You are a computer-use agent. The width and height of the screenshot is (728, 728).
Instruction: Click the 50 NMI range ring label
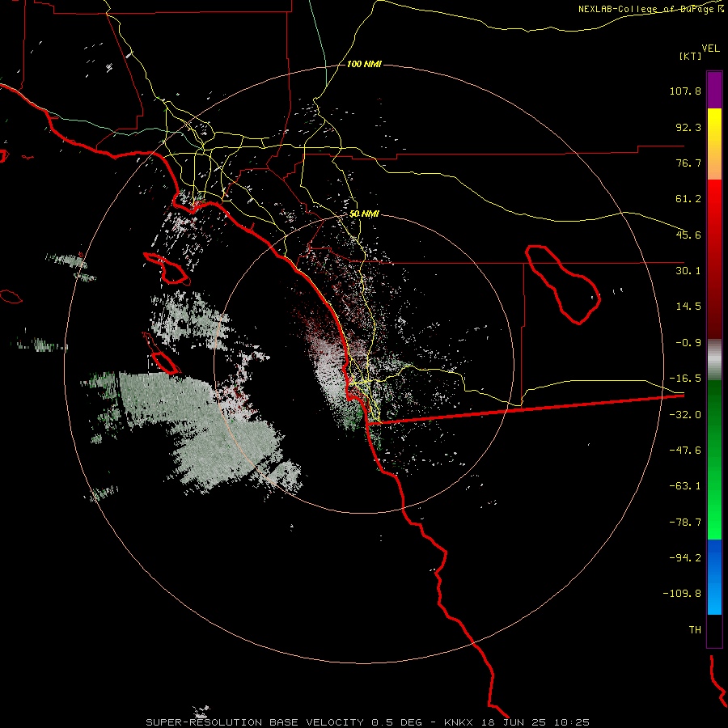(364, 214)
